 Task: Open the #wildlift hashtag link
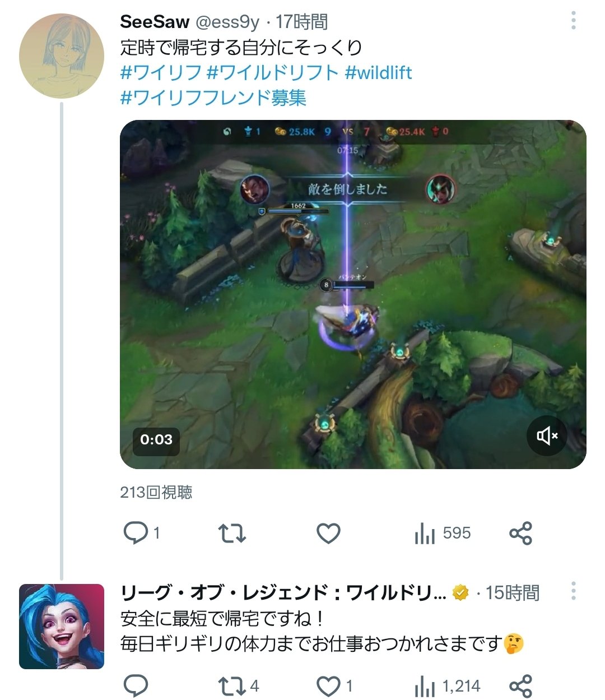[379, 72]
